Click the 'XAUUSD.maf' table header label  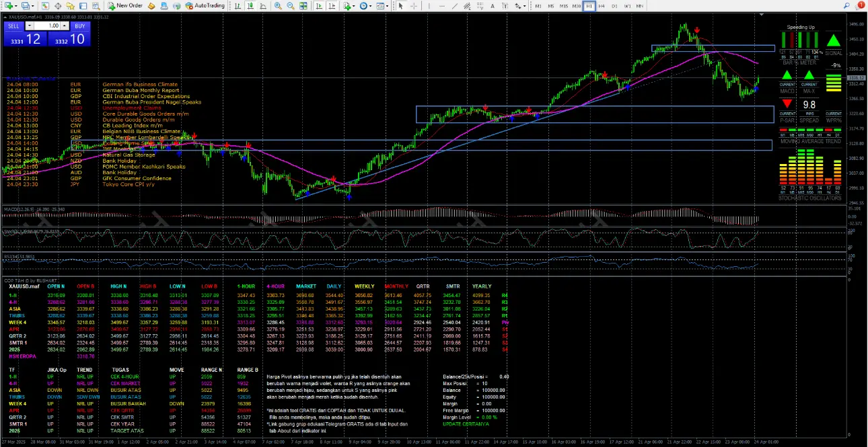pos(24,286)
